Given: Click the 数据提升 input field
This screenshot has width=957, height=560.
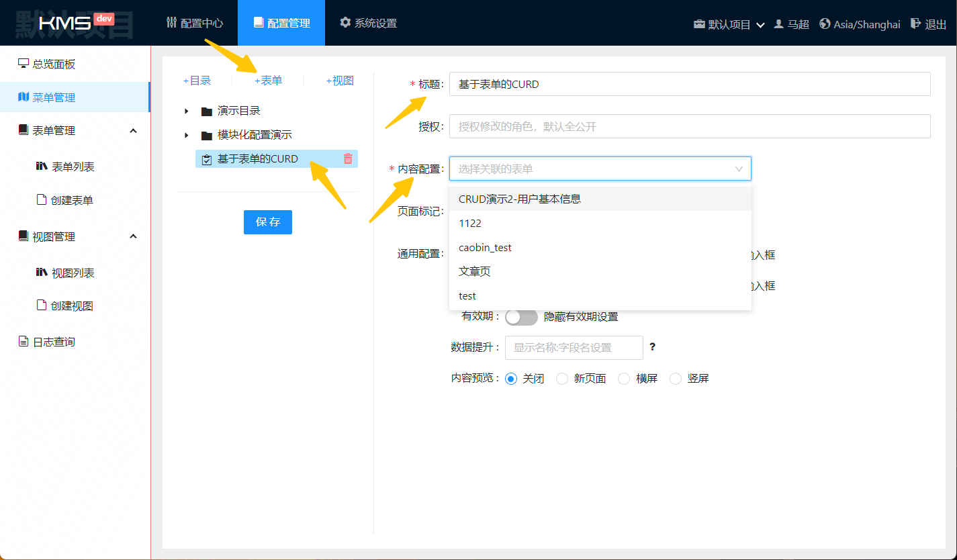Looking at the screenshot, I should (574, 348).
